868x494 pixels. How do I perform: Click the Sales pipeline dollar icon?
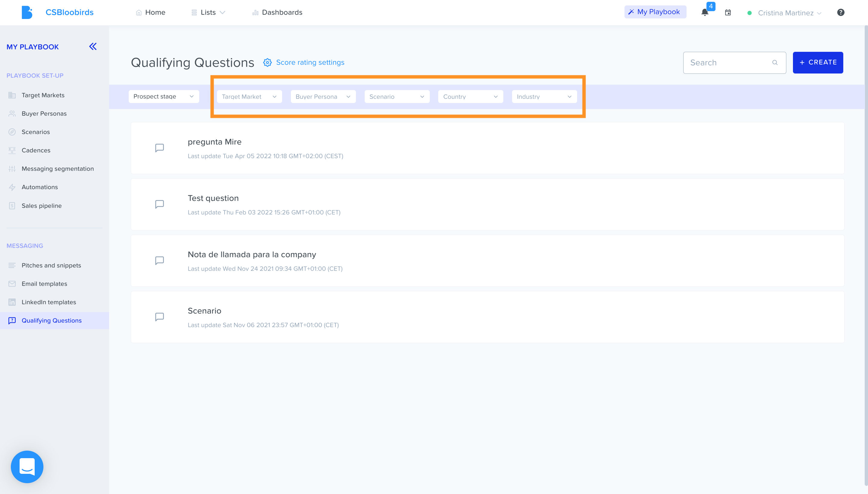coord(12,206)
